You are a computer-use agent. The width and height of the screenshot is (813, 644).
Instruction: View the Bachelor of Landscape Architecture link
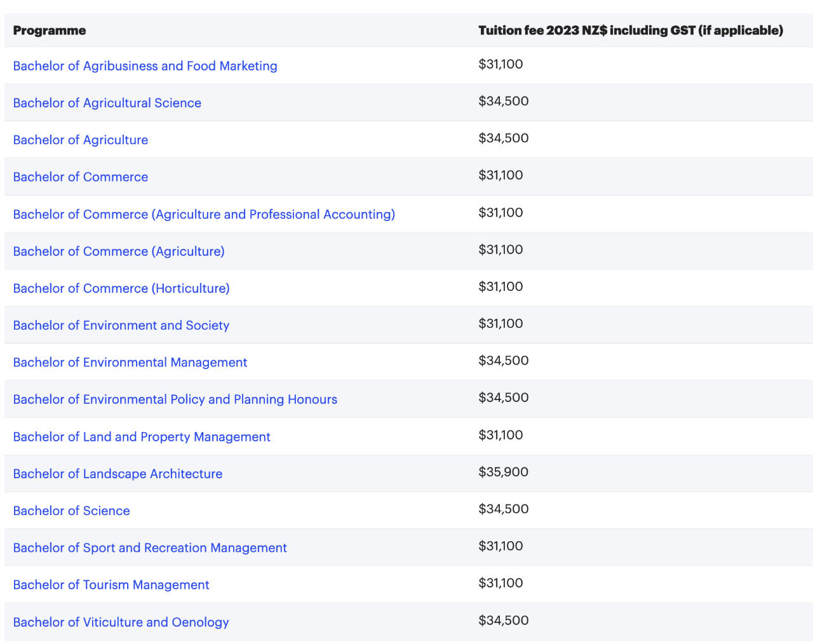[x=118, y=474]
